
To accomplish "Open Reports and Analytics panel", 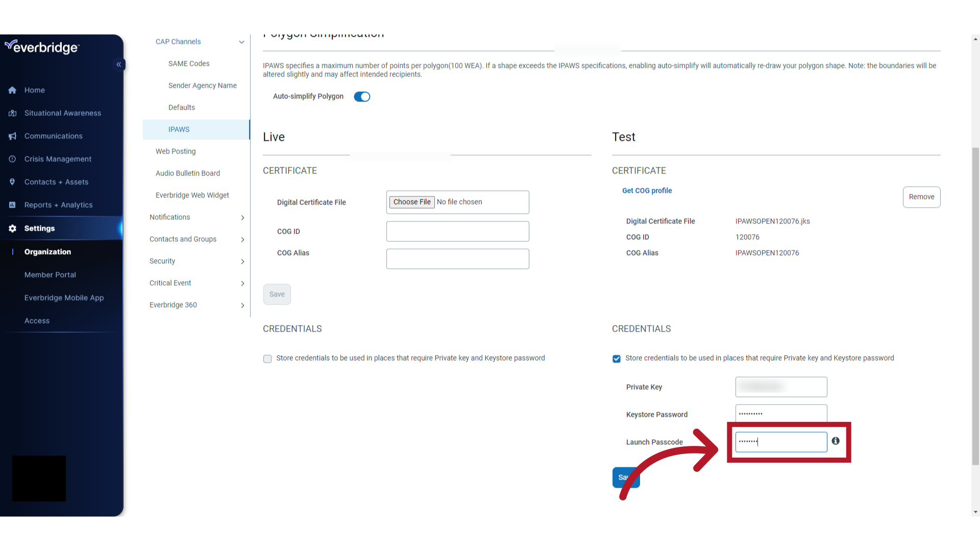I will [x=59, y=205].
